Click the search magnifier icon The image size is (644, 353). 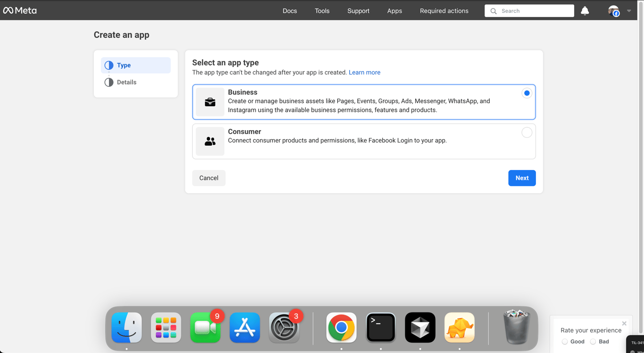[x=494, y=11]
